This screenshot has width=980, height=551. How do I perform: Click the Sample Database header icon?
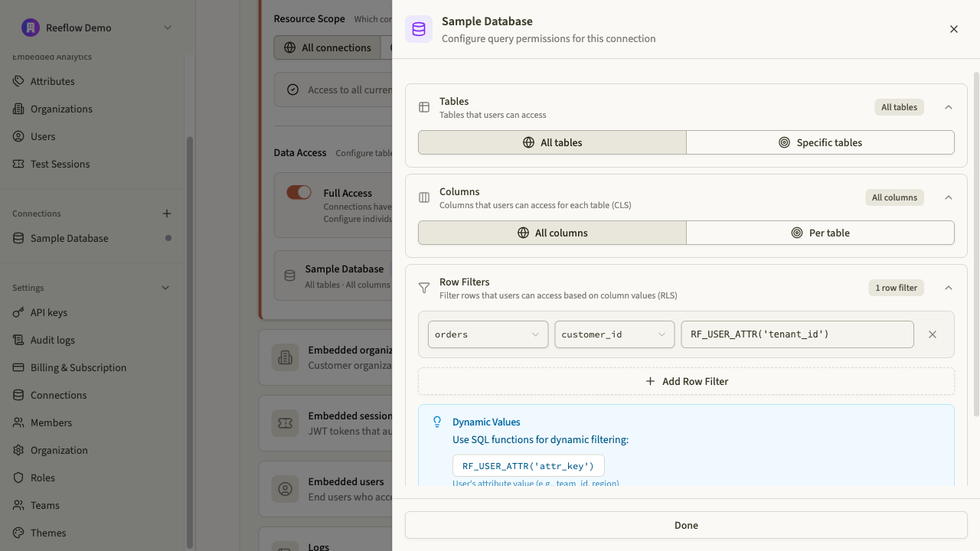(x=419, y=29)
